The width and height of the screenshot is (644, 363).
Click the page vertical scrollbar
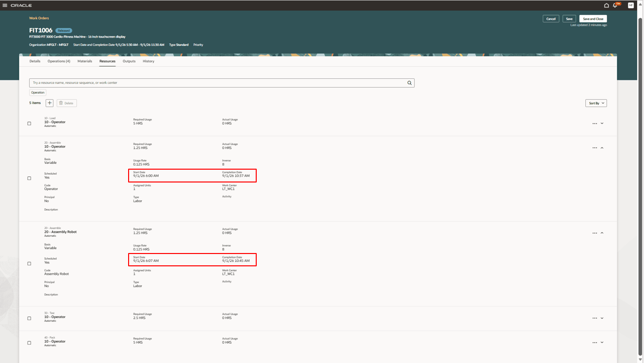pyautogui.click(x=640, y=187)
